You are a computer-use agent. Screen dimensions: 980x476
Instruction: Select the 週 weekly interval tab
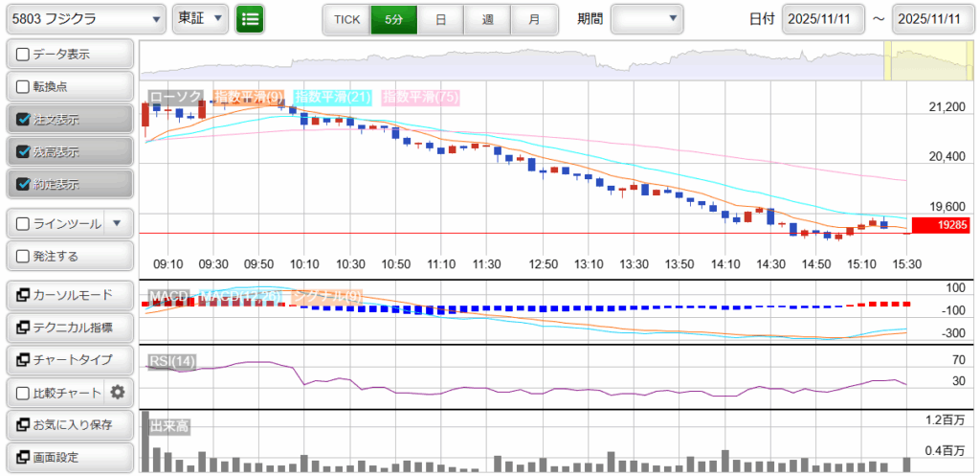487,19
